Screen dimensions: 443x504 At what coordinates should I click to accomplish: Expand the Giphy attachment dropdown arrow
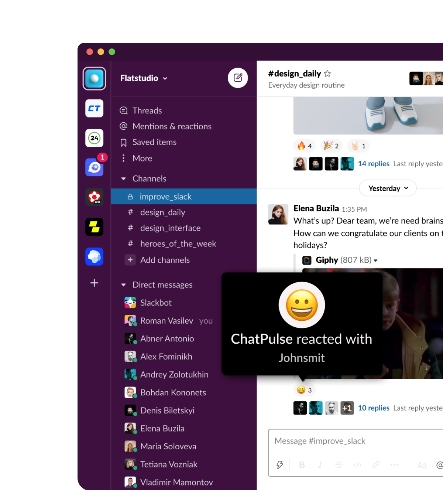(375, 260)
